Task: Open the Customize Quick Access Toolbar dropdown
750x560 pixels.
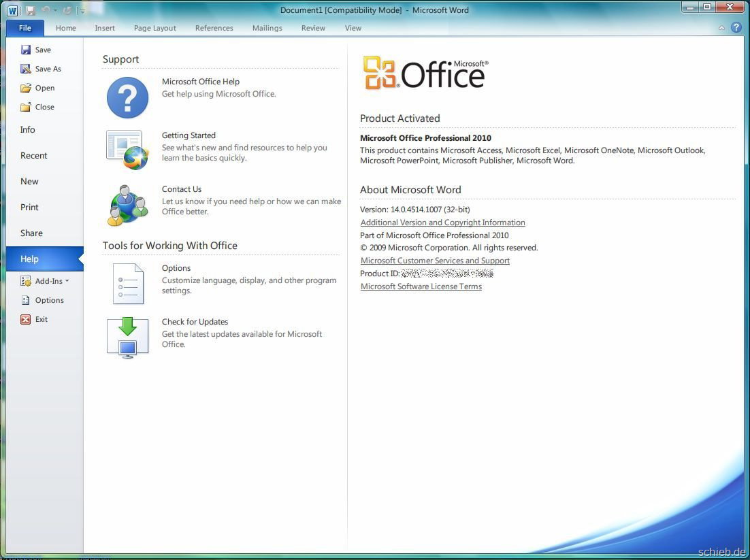Action: click(82, 11)
